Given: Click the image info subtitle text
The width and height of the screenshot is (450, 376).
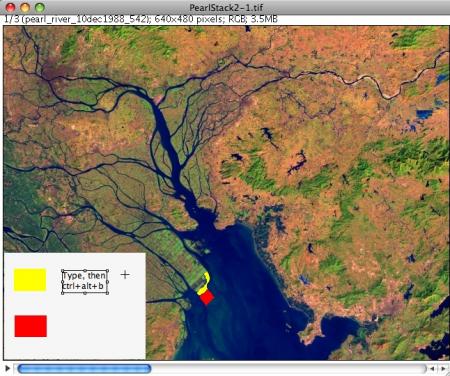Looking at the screenshot, I should pyautogui.click(x=141, y=19).
